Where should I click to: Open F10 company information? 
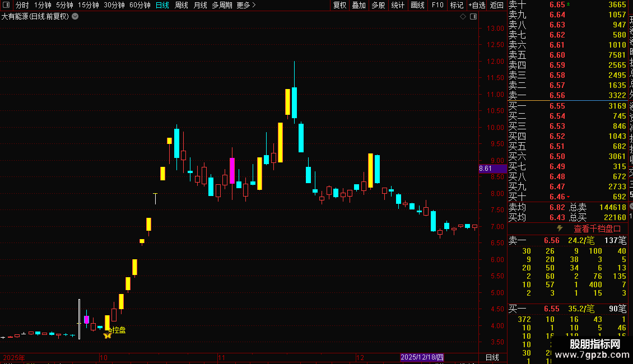coord(437,5)
